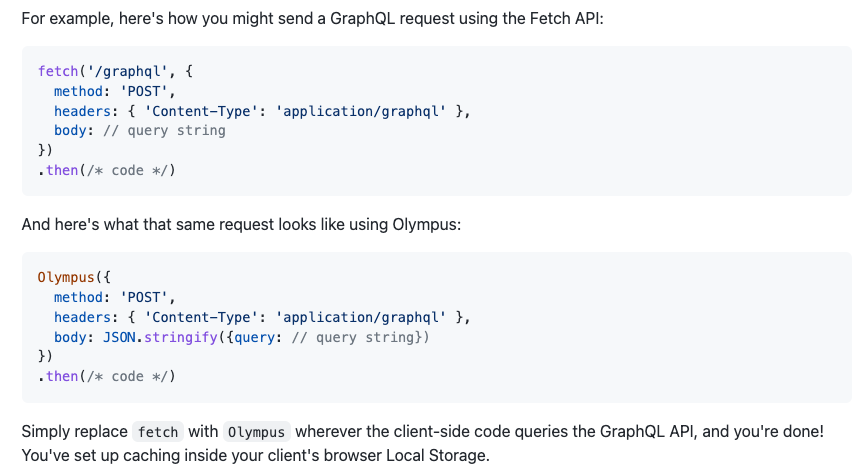Click the method: 'POST' line in Olympus example
Image resolution: width=868 pixels, height=475 pixels.
click(115, 297)
